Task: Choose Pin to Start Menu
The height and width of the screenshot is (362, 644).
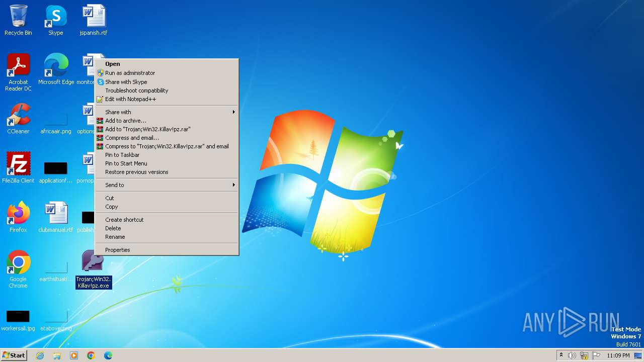Action: (x=167, y=163)
